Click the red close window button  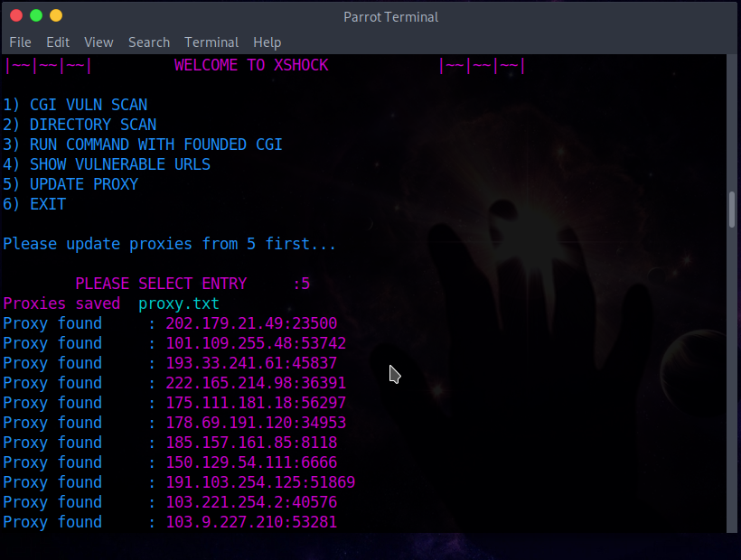pos(16,15)
